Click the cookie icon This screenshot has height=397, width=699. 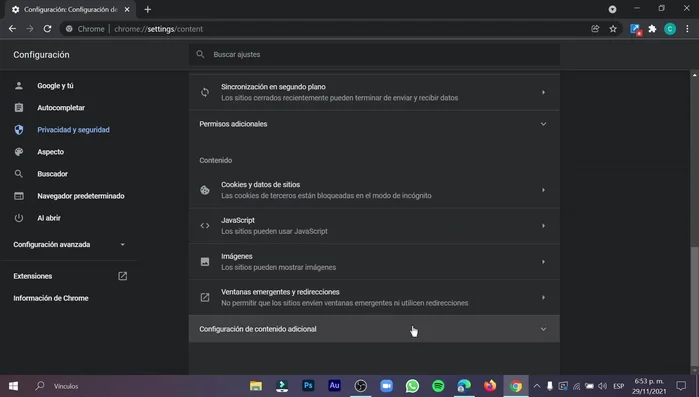click(x=205, y=190)
